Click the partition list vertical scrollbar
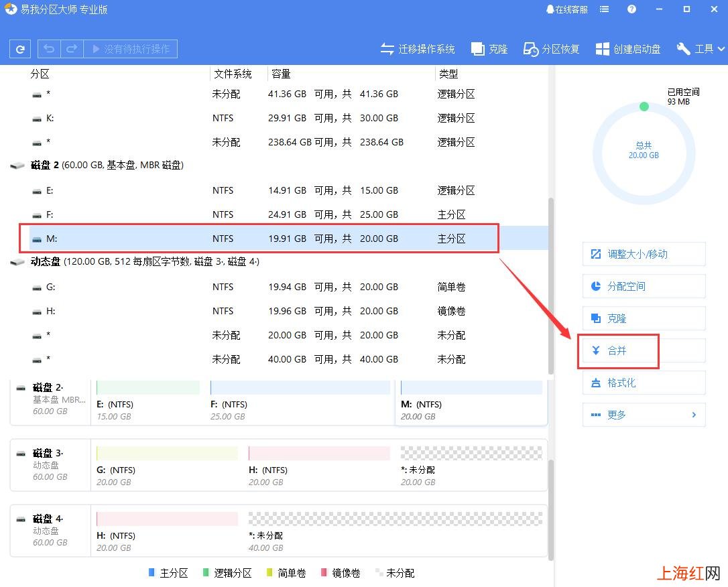Image resolution: width=728 pixels, height=587 pixels. (x=551, y=285)
